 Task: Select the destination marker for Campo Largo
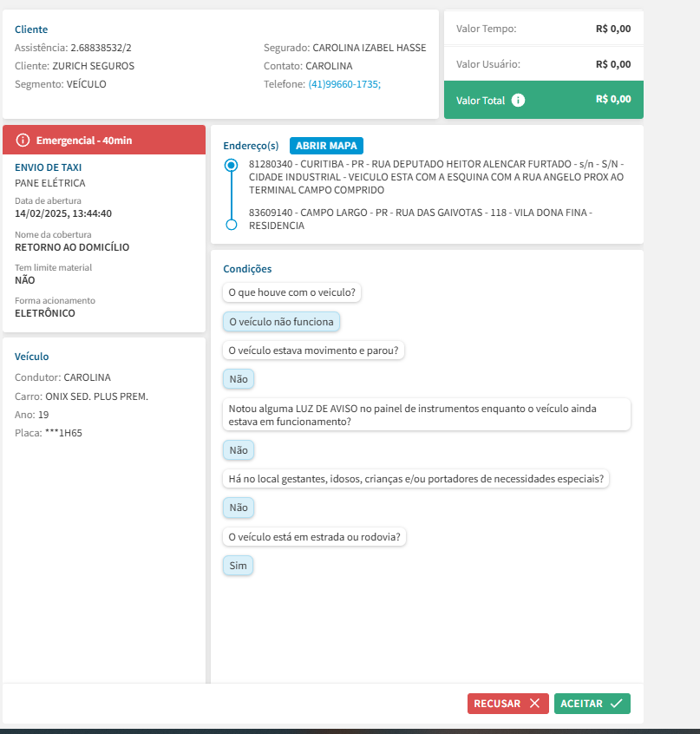coord(231,225)
